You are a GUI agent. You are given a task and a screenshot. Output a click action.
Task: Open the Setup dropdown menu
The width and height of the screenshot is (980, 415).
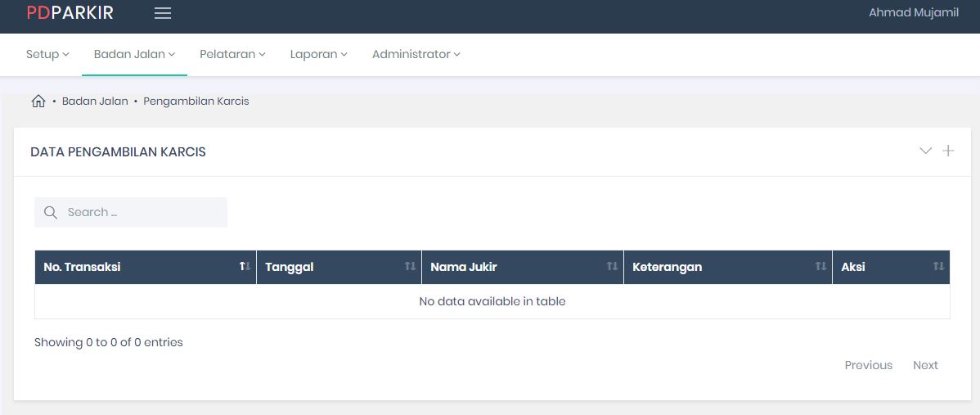[x=47, y=54]
